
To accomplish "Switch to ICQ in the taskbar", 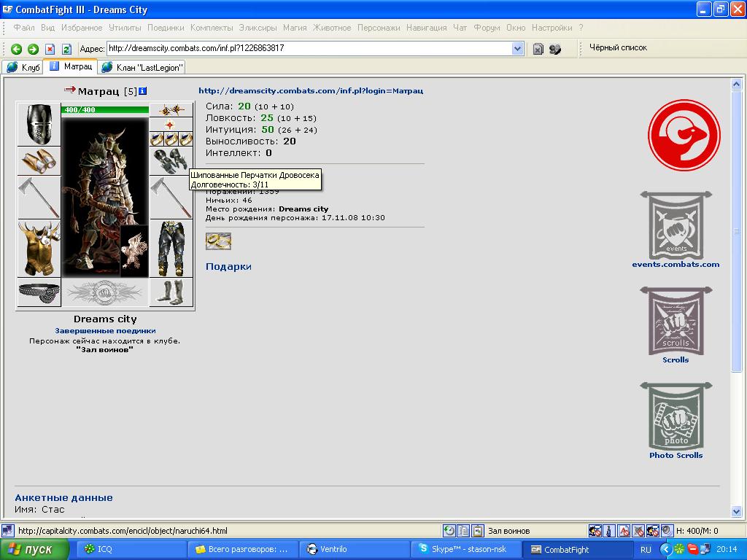I will pyautogui.click(x=131, y=549).
